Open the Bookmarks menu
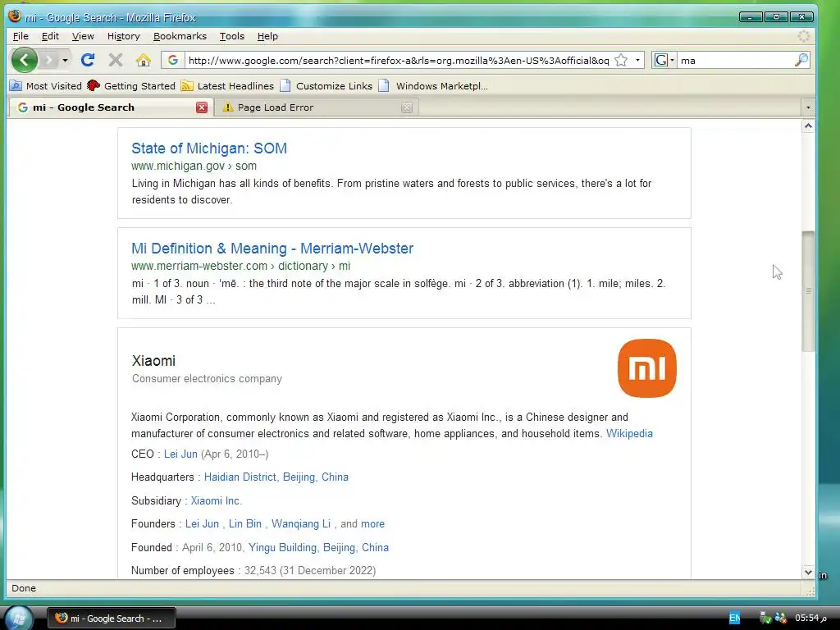 click(180, 36)
